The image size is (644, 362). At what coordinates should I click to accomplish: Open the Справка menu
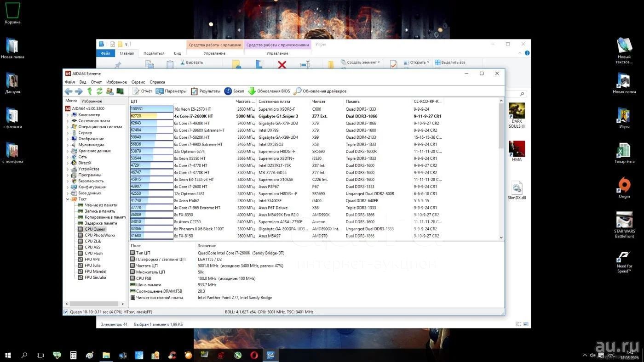(157, 82)
